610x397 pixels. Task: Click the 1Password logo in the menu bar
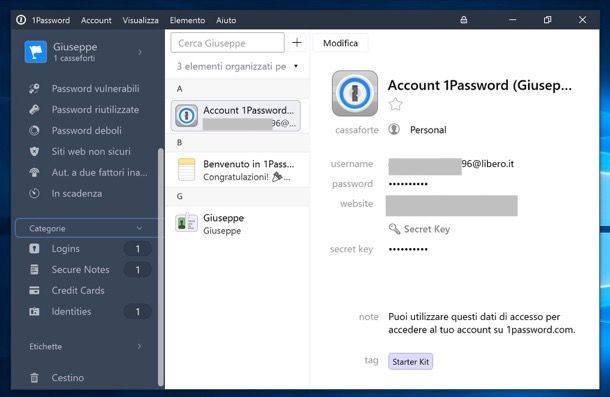[x=21, y=20]
